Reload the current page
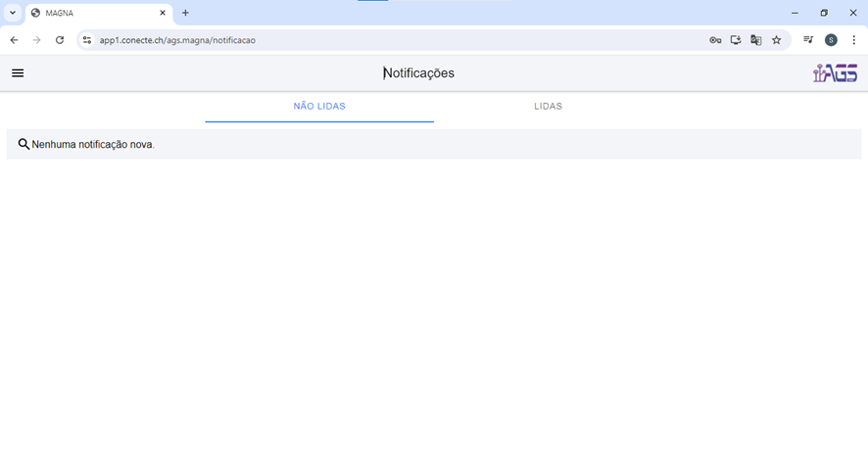The image size is (868, 459). (x=60, y=40)
